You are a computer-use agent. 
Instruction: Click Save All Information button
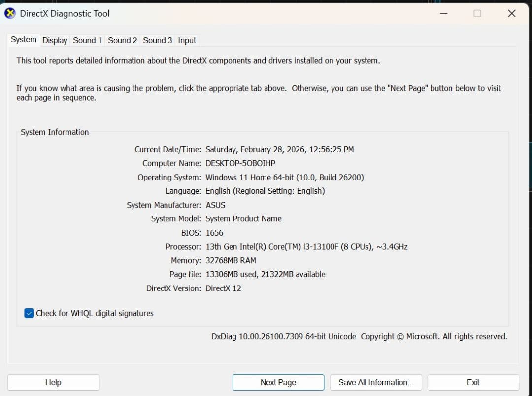[376, 382]
